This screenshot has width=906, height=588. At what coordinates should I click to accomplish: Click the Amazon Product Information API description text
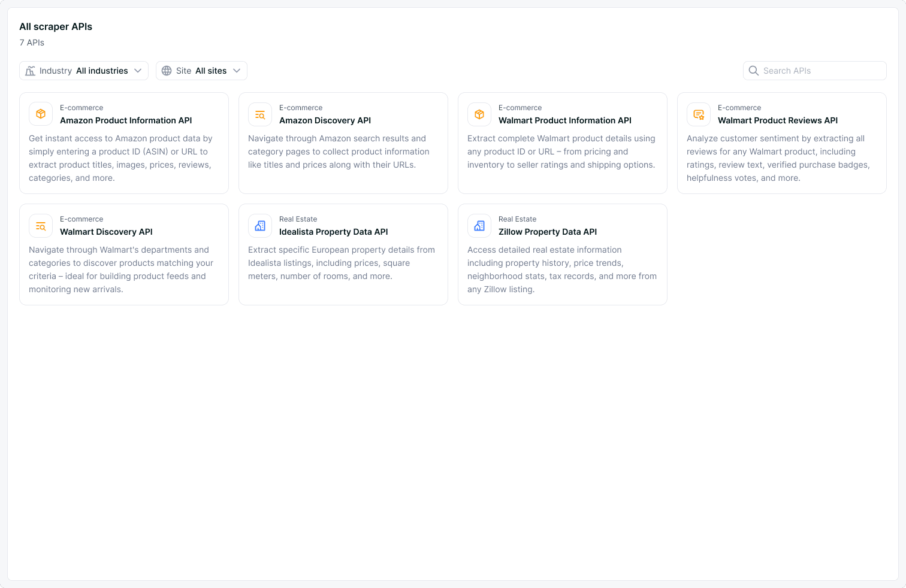tap(121, 158)
